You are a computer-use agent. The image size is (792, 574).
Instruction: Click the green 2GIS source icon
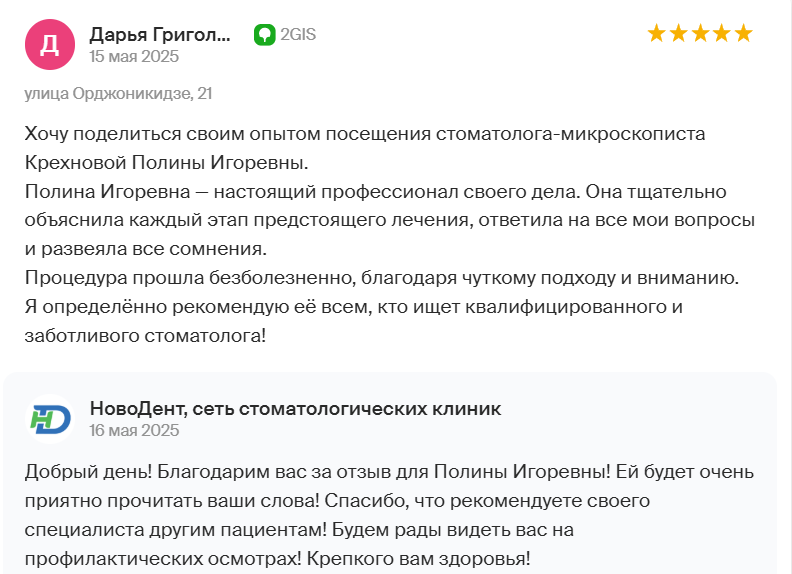264,35
